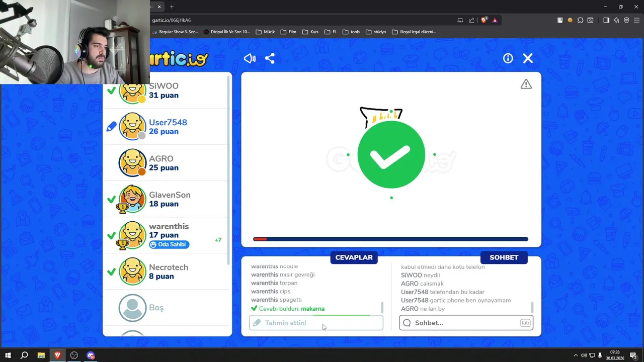Image resolution: width=644 pixels, height=362 pixels.
Task: Close the current browser tab
Action: tap(159, 7)
